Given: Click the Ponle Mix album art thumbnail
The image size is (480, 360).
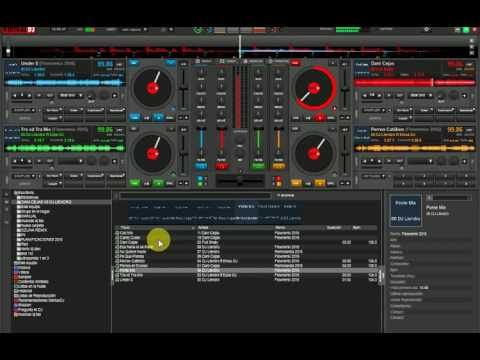Looking at the screenshot, I should [405, 211].
